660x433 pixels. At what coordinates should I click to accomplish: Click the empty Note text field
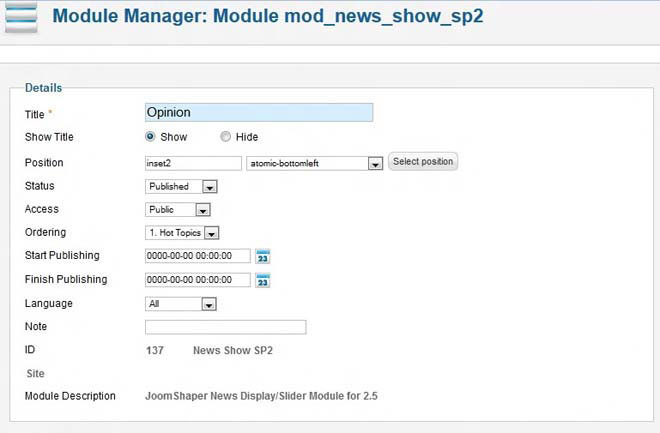225,327
